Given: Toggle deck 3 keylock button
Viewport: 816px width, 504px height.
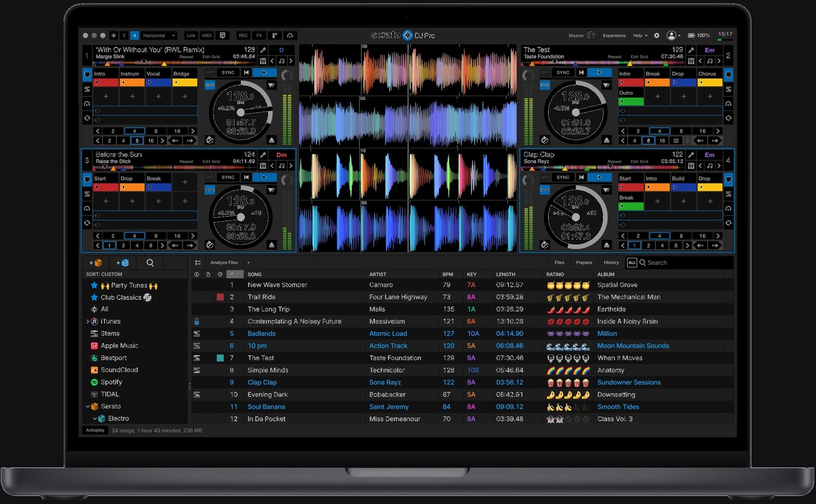Looking at the screenshot, I should coord(210,190).
